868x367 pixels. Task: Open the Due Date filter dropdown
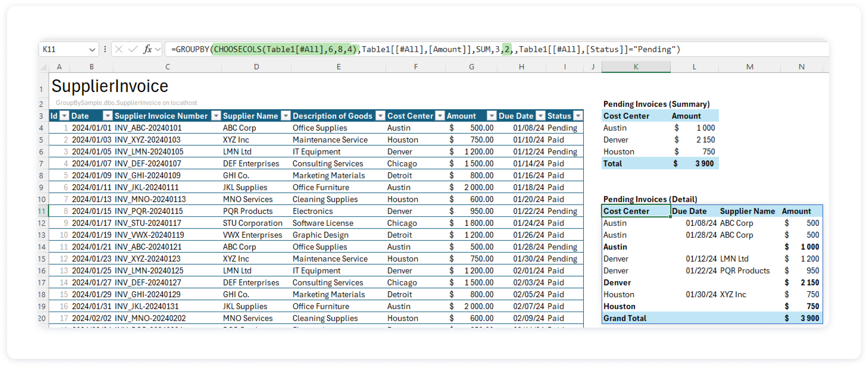click(x=540, y=116)
